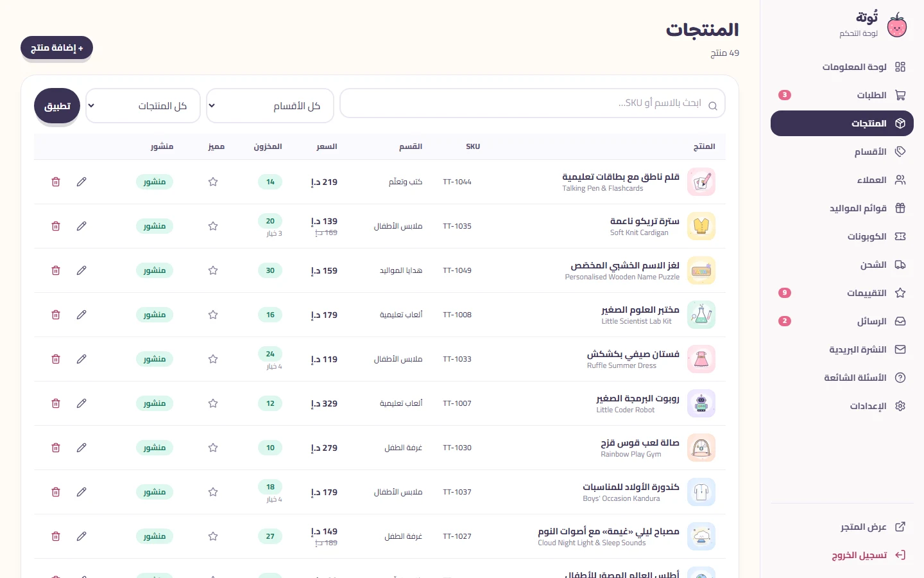Go to الإعدادات settings page
The height and width of the screenshot is (578, 924).
coord(842,406)
